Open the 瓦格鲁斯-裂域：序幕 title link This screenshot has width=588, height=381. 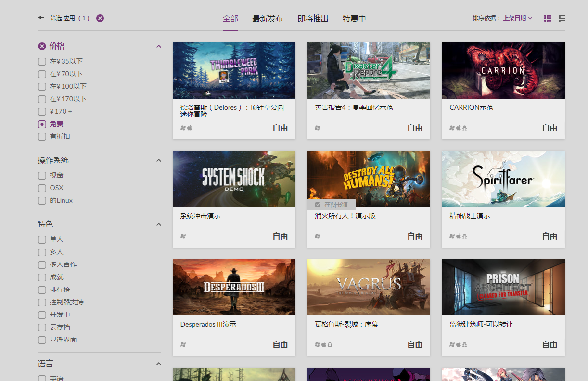[x=346, y=324]
